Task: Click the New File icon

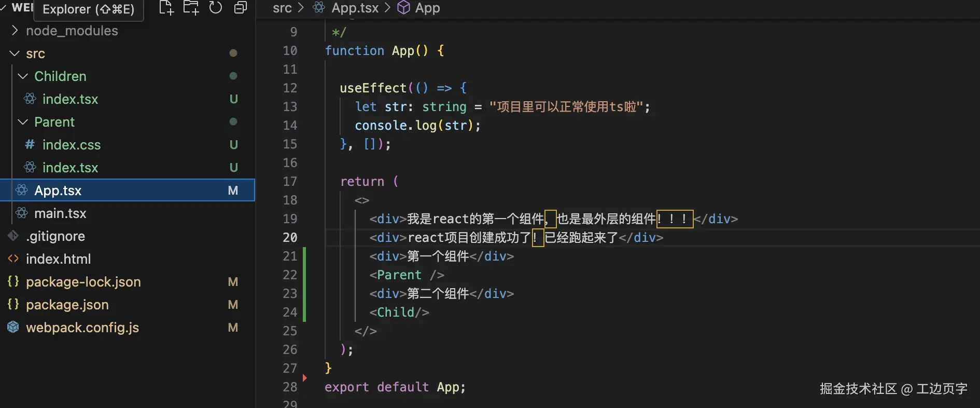Action: tap(166, 8)
